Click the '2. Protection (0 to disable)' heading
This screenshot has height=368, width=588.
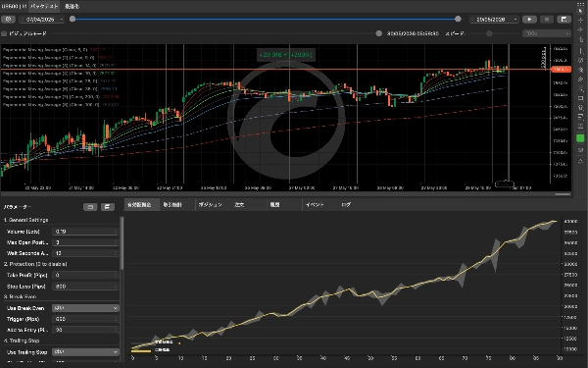pos(35,264)
